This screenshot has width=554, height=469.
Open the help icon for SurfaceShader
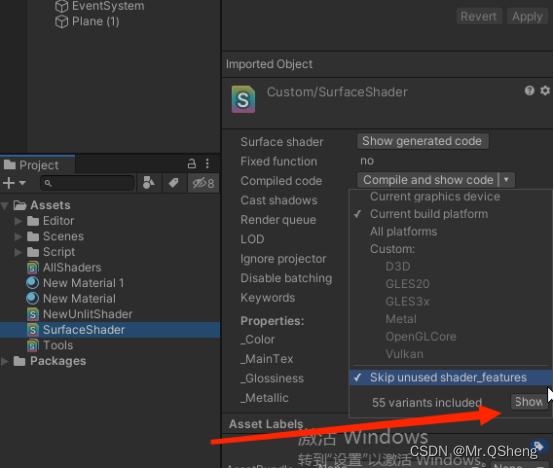(529, 91)
